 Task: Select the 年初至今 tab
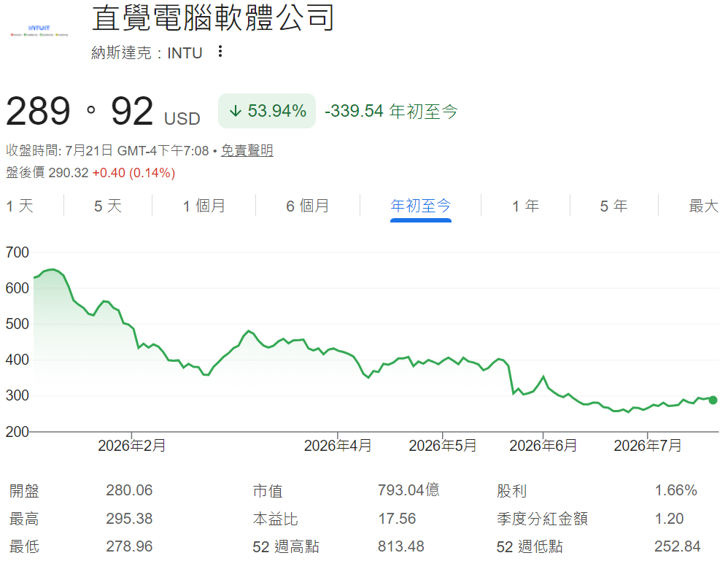pos(421,206)
